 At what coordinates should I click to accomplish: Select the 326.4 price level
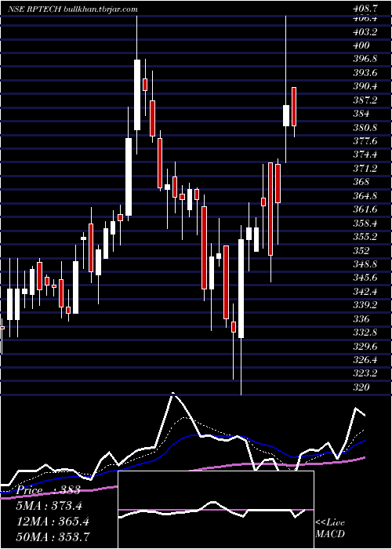pos(365,360)
